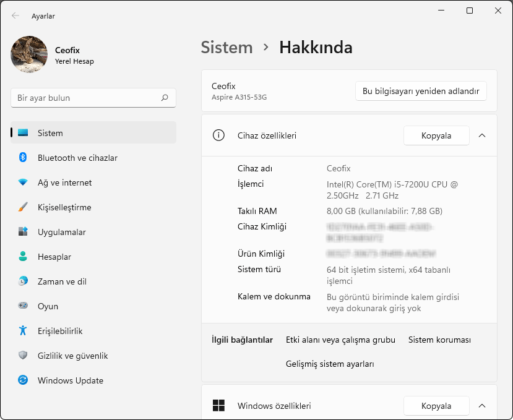
Task: Select Gizlilik ve güvenlik
Action: tap(93, 356)
